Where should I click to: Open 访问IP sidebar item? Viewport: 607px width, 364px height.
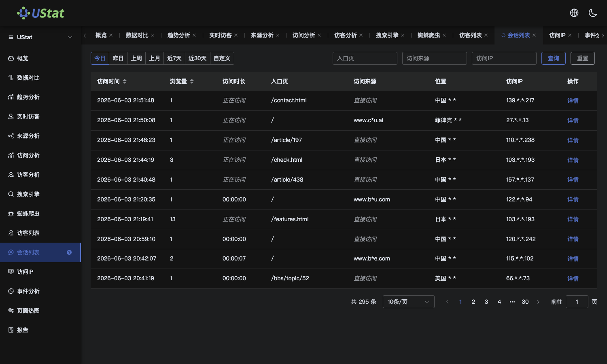point(40,272)
